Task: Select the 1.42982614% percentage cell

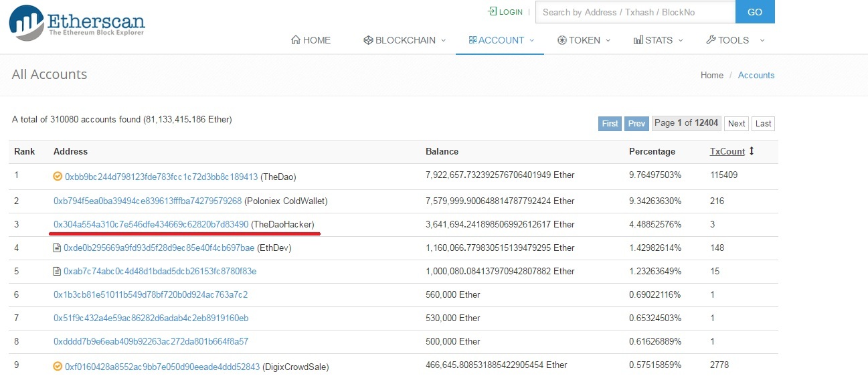Action: coord(655,248)
